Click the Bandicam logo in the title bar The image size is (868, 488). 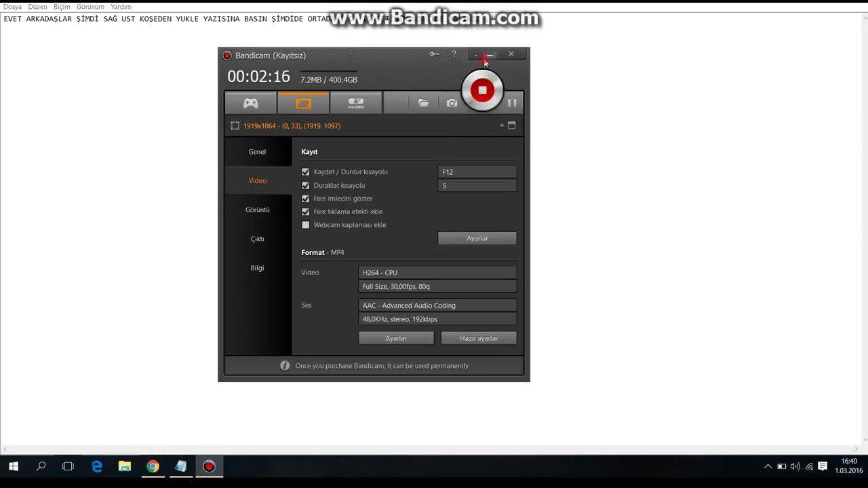tap(227, 55)
